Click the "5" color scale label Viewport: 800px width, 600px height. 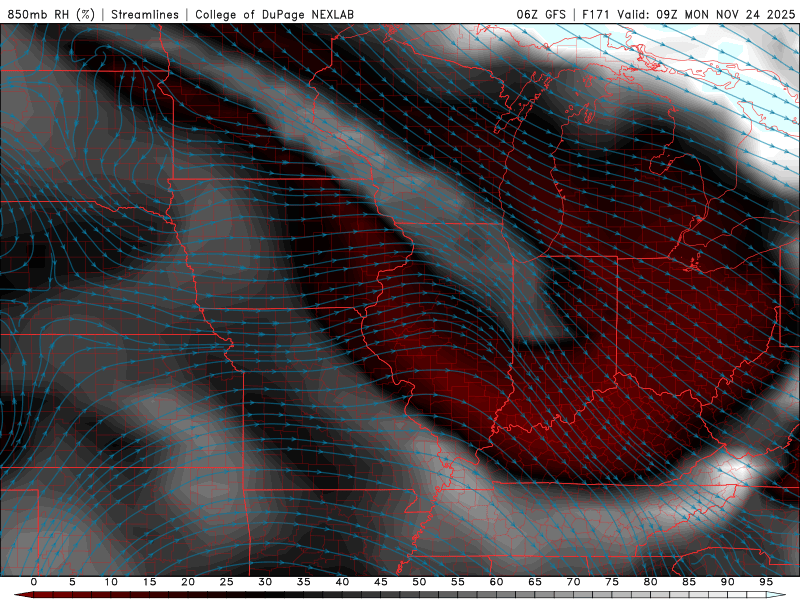pos(72,582)
